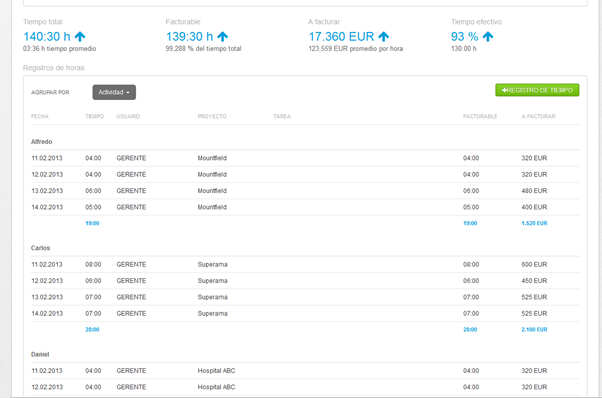Screen dimensions: 602x398
Task: Click the 99,288 % del tiempo total text
Action: coord(203,49)
